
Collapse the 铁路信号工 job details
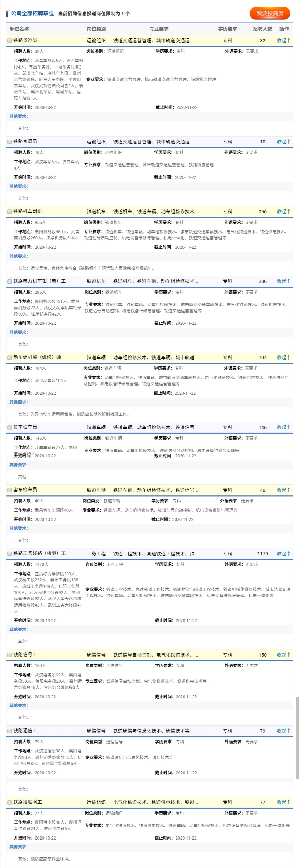(x=283, y=655)
